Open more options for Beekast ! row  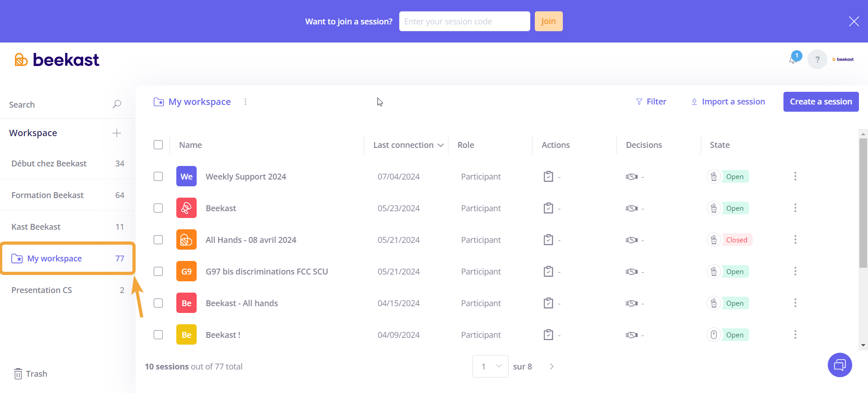pos(795,335)
